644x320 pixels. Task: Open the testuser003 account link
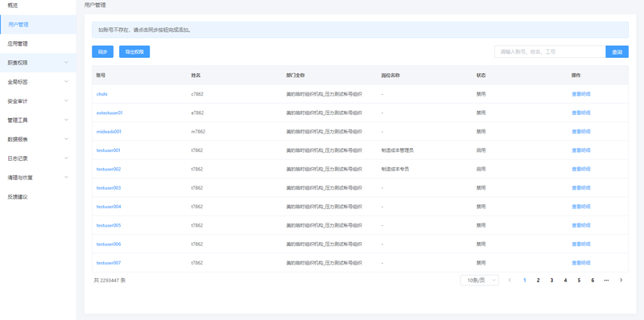click(109, 188)
